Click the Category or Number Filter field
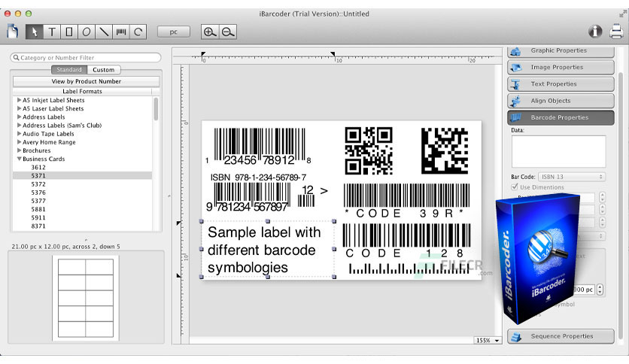This screenshot has width=629, height=364. (x=86, y=57)
